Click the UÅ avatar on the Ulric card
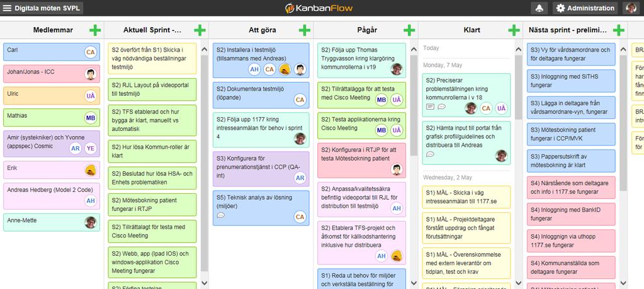This screenshot has width=644, height=289. tap(91, 96)
